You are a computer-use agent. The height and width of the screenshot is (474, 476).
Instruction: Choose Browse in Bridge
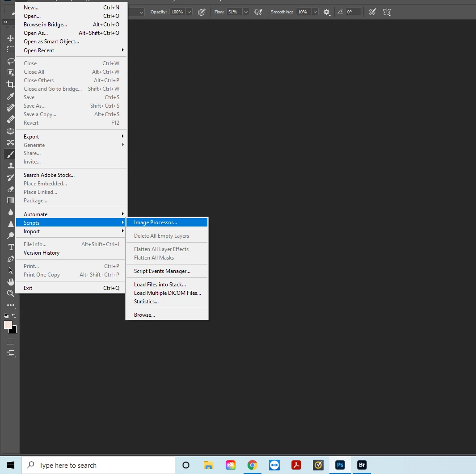(72, 24)
